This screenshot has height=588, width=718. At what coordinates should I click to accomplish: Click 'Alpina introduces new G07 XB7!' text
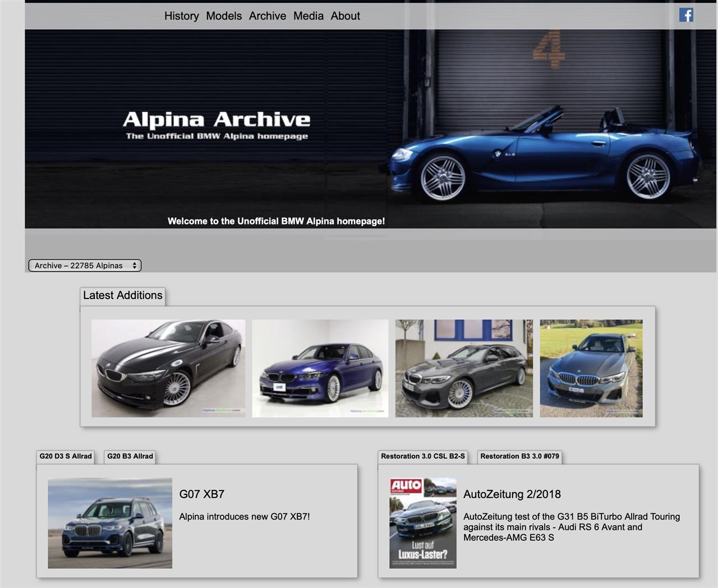245,517
